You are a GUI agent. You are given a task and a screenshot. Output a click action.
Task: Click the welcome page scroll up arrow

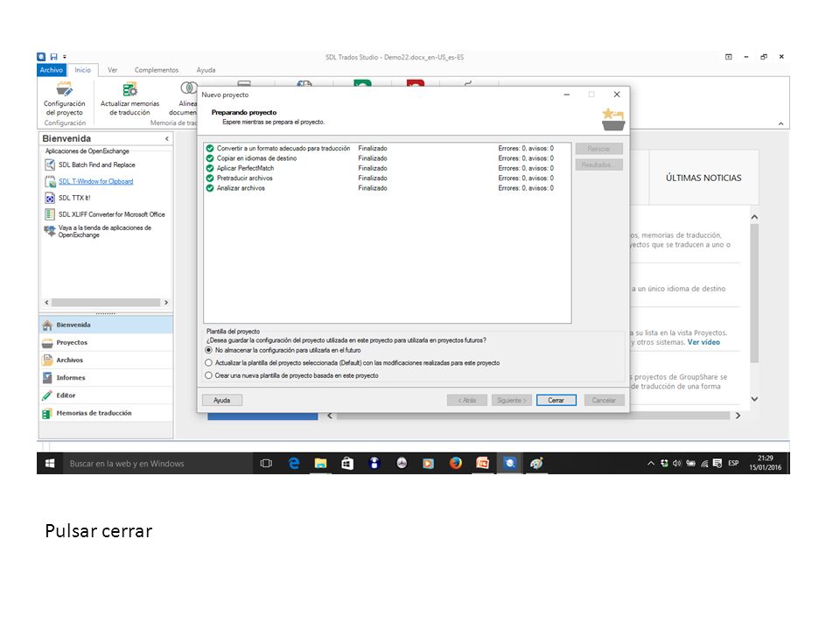tap(754, 218)
